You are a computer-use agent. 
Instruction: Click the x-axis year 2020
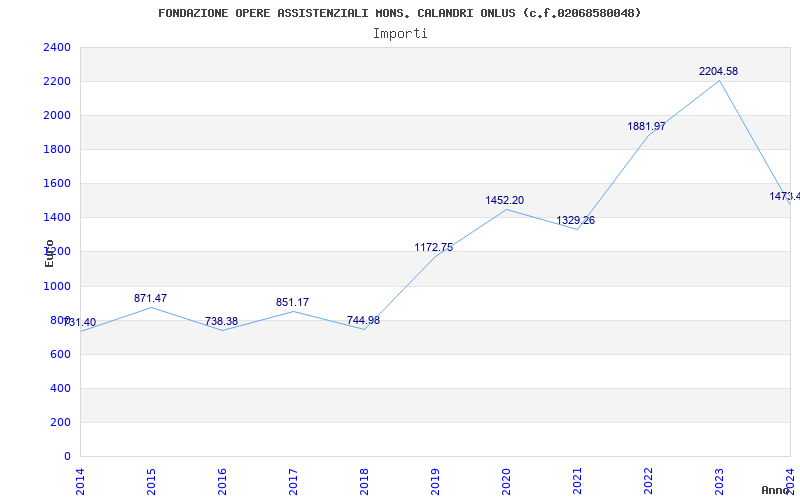[506, 482]
